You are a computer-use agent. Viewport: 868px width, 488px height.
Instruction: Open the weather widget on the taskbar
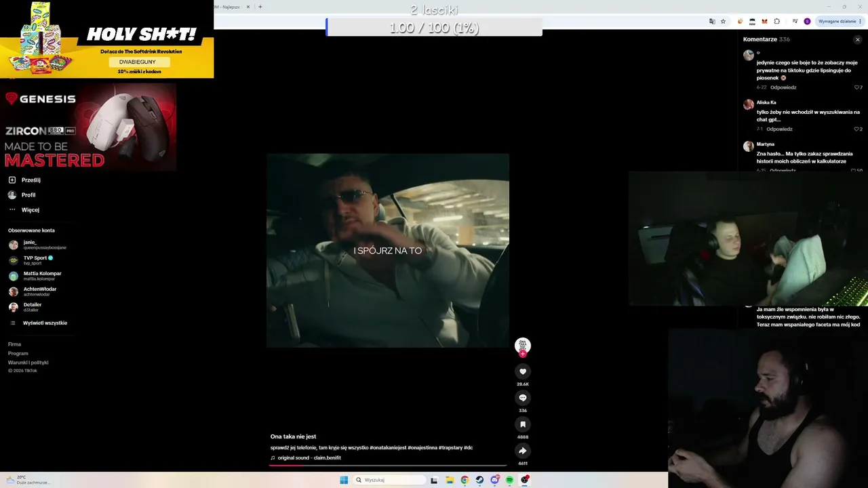[x=27, y=480]
